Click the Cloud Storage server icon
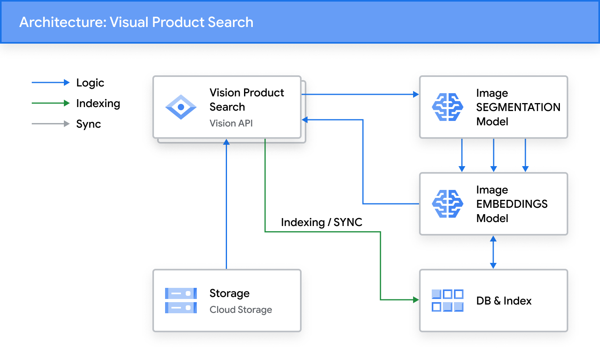This screenshot has height=364, width=600. coord(181,301)
